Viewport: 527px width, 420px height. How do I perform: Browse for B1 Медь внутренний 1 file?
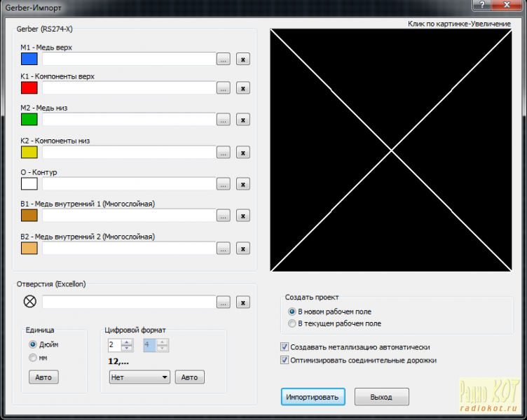pyautogui.click(x=223, y=216)
